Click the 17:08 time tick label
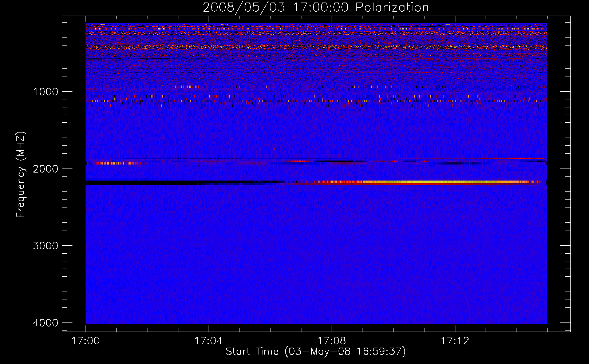 click(332, 341)
